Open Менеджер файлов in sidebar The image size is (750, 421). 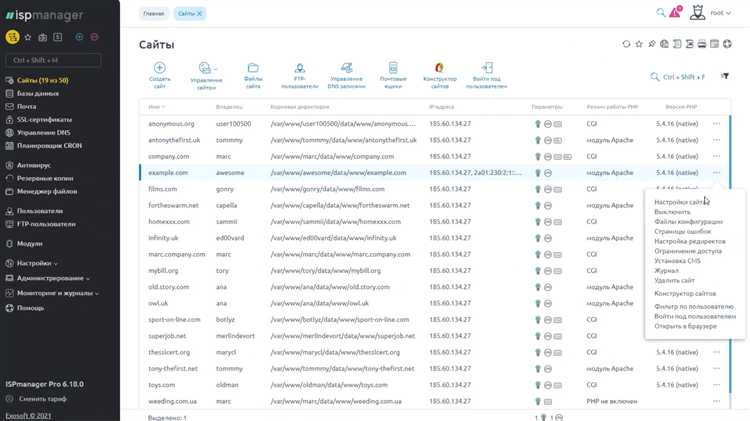(46, 191)
